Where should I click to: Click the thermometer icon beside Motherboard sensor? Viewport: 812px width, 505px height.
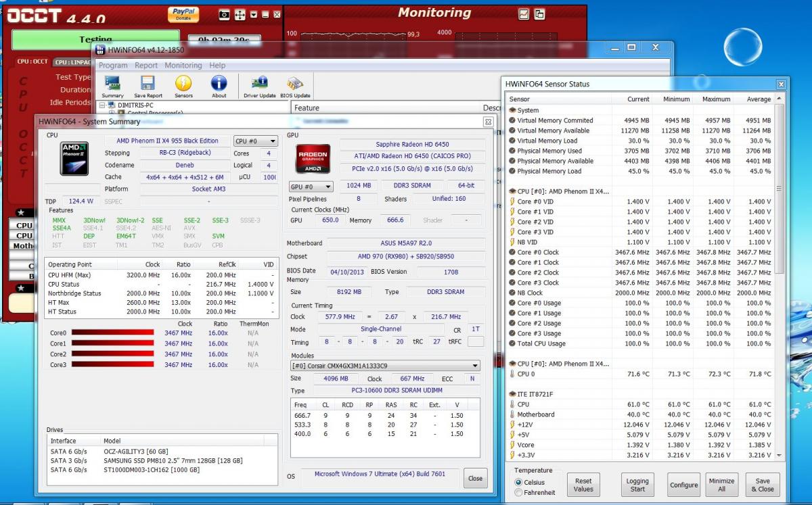point(512,414)
